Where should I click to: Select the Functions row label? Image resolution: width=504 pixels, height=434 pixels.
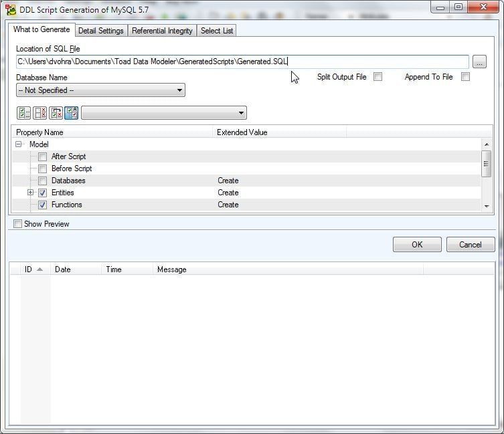(x=66, y=205)
